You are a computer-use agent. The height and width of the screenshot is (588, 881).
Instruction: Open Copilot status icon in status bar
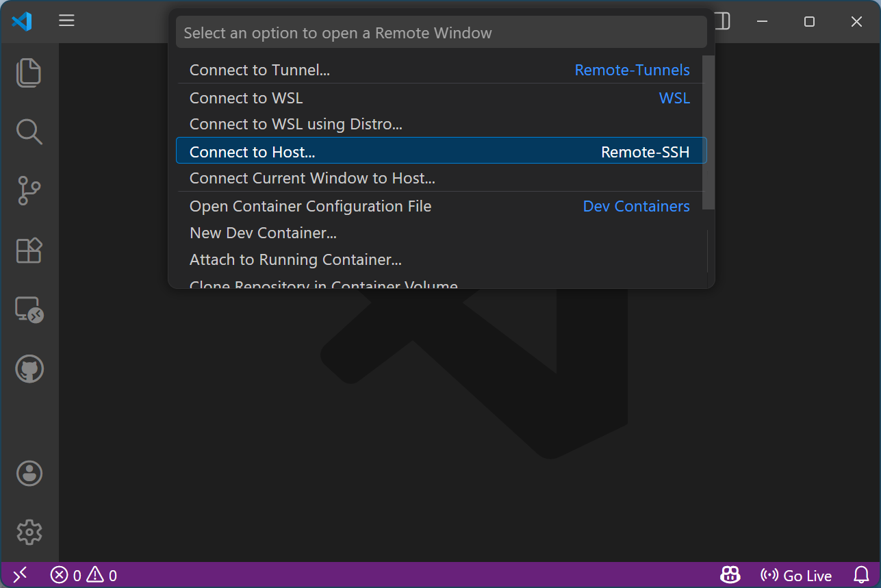(730, 576)
